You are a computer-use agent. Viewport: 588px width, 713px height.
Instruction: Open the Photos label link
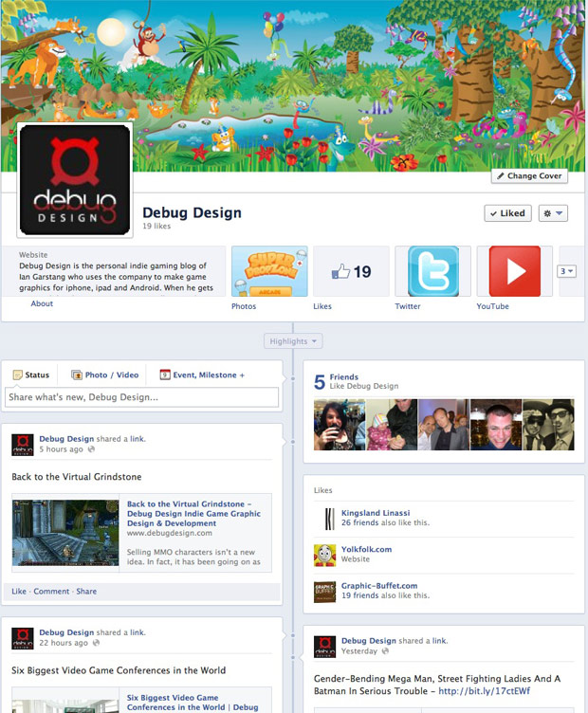244,306
